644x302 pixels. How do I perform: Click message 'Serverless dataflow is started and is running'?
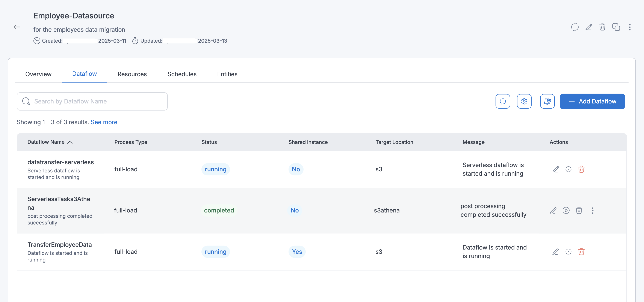[x=493, y=169]
